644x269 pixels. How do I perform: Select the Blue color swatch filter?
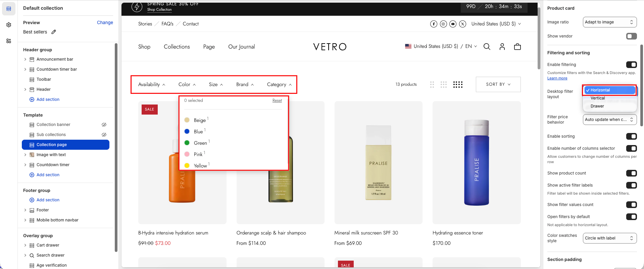pos(187,132)
